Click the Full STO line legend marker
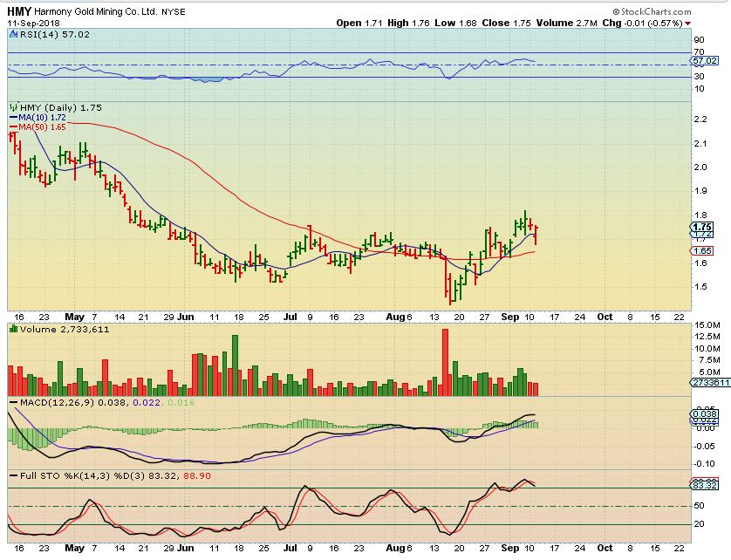The height and width of the screenshot is (560, 731). coord(12,475)
